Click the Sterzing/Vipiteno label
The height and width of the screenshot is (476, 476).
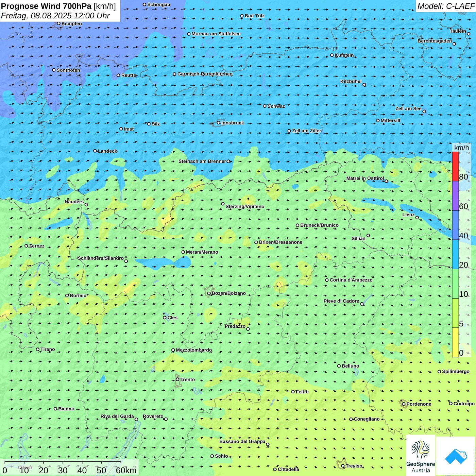[x=245, y=206]
